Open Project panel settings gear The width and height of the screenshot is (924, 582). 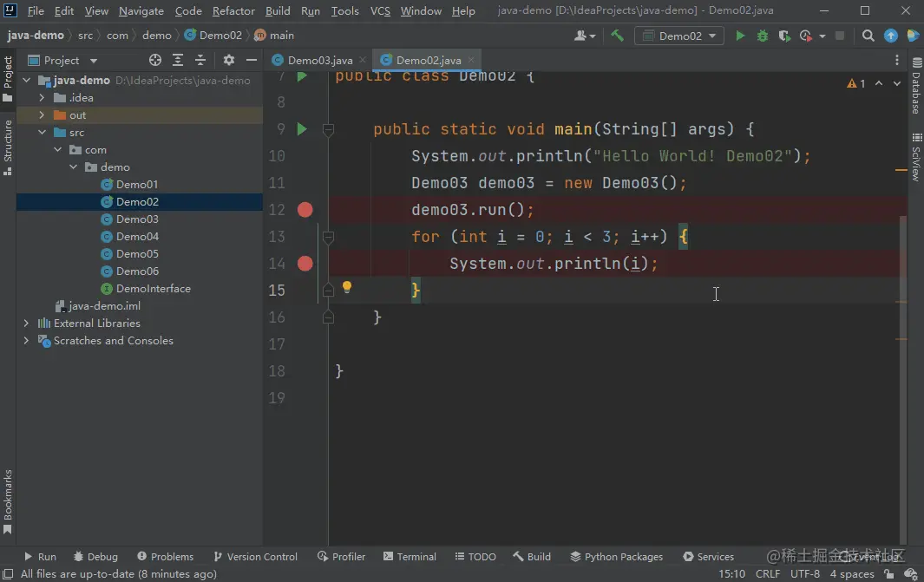pyautogui.click(x=229, y=60)
